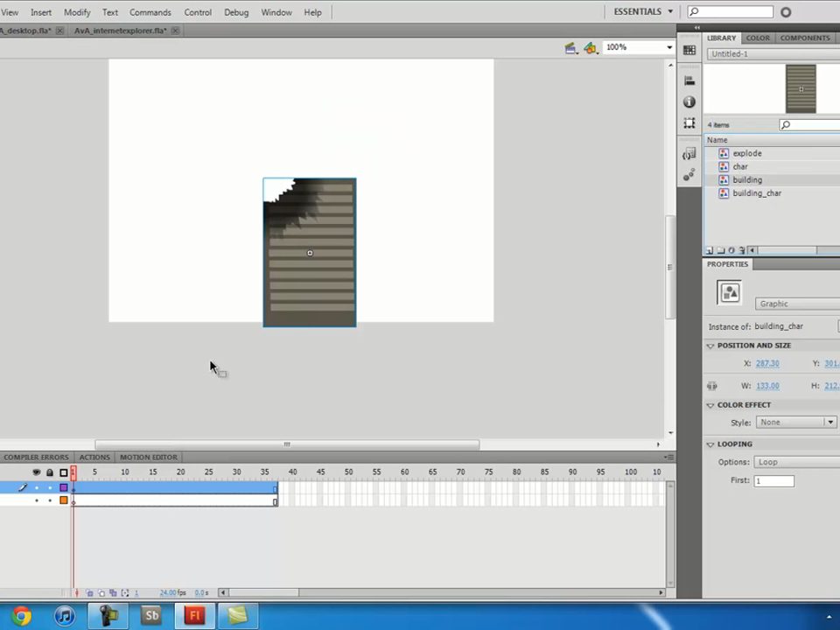This screenshot has width=840, height=630.
Task: Open the Transform panel icon
Action: pos(689,123)
